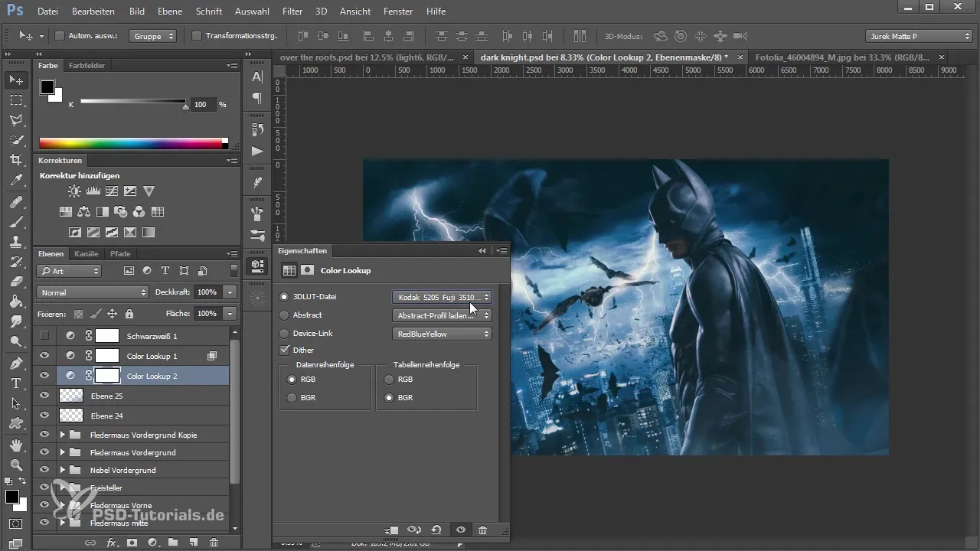This screenshot has width=980, height=551.
Task: Select the Type tool
Action: tap(16, 383)
